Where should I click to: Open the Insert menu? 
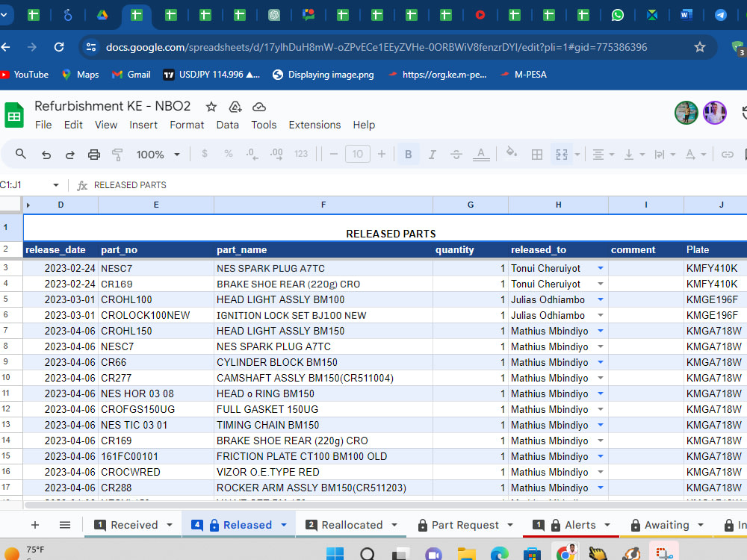(x=143, y=125)
